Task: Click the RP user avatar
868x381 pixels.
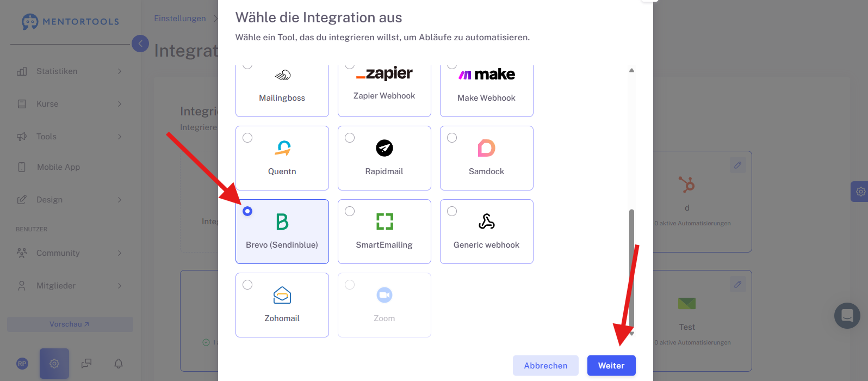Action: [x=22, y=364]
